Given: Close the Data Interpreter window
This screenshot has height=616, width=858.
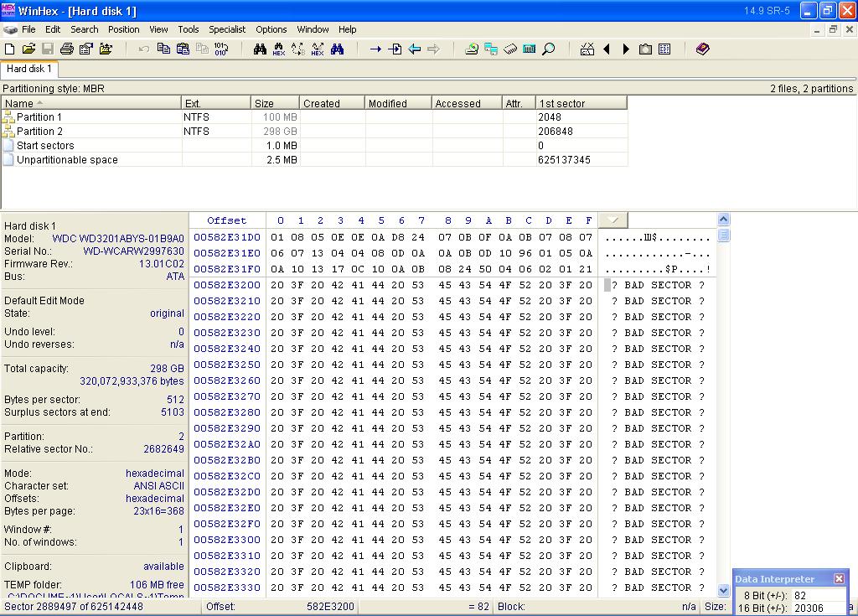Looking at the screenshot, I should point(839,578).
